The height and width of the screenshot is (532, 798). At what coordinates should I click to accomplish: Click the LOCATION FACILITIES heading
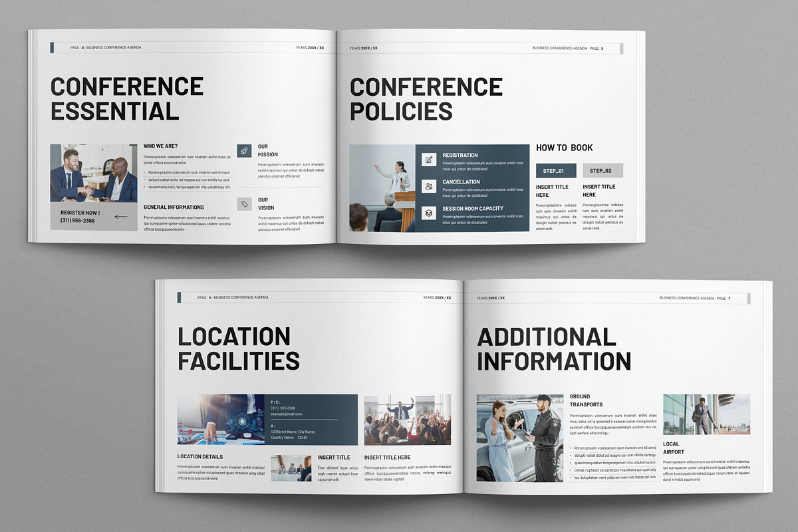[x=239, y=348]
